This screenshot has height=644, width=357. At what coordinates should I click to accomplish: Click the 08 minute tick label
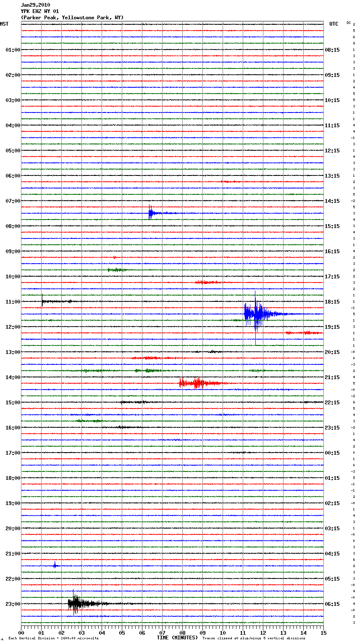click(x=182, y=633)
